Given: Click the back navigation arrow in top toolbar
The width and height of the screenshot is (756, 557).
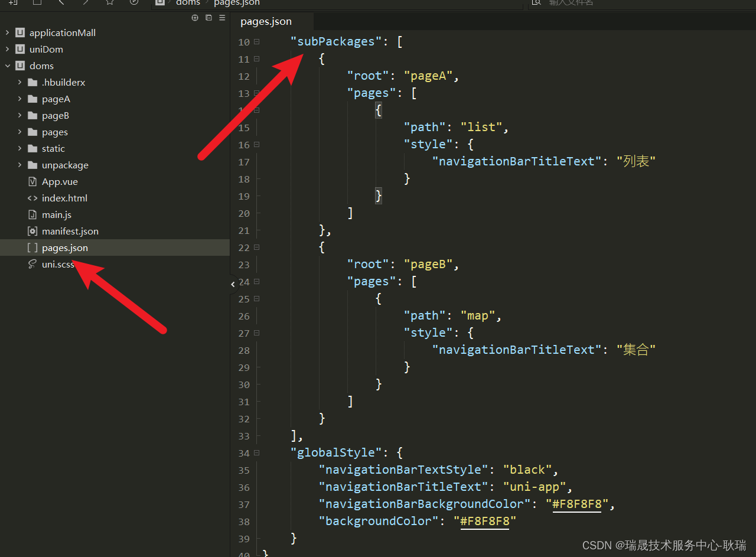Looking at the screenshot, I should pyautogui.click(x=61, y=2).
